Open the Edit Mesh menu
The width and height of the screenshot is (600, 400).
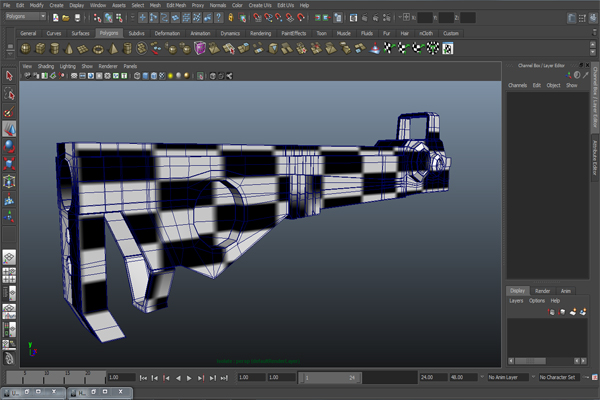[176, 5]
